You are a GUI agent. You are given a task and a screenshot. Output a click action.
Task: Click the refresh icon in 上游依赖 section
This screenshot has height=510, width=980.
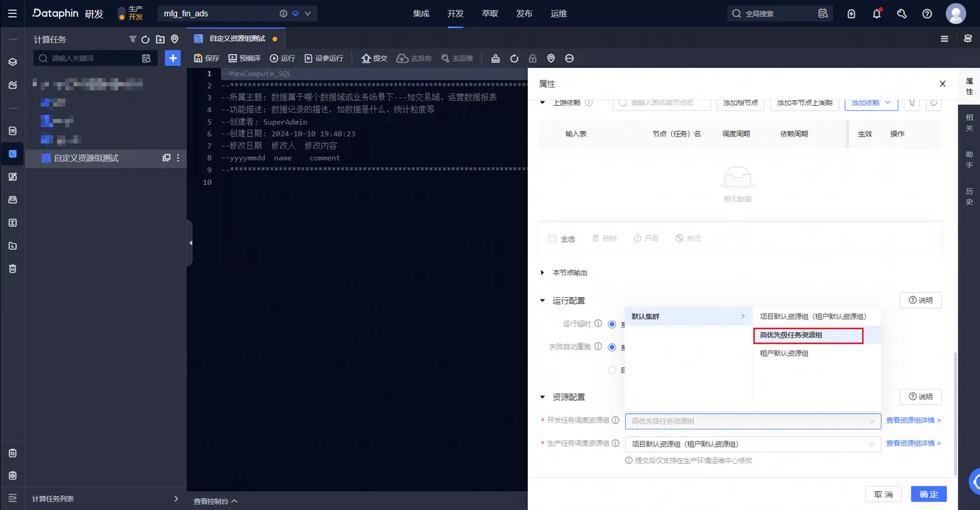tap(933, 103)
